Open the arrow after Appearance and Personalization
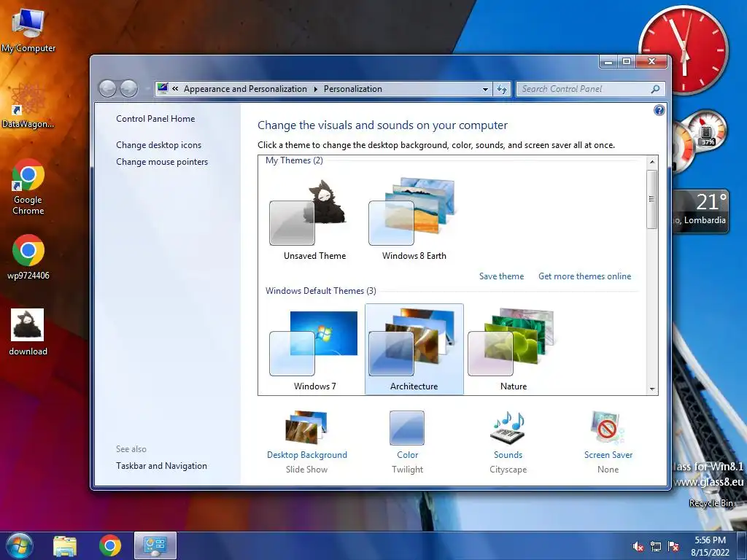 (x=315, y=89)
